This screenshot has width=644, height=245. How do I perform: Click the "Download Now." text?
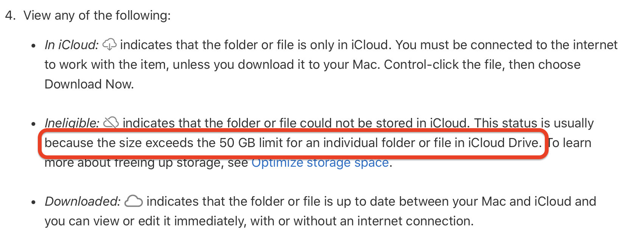point(89,84)
